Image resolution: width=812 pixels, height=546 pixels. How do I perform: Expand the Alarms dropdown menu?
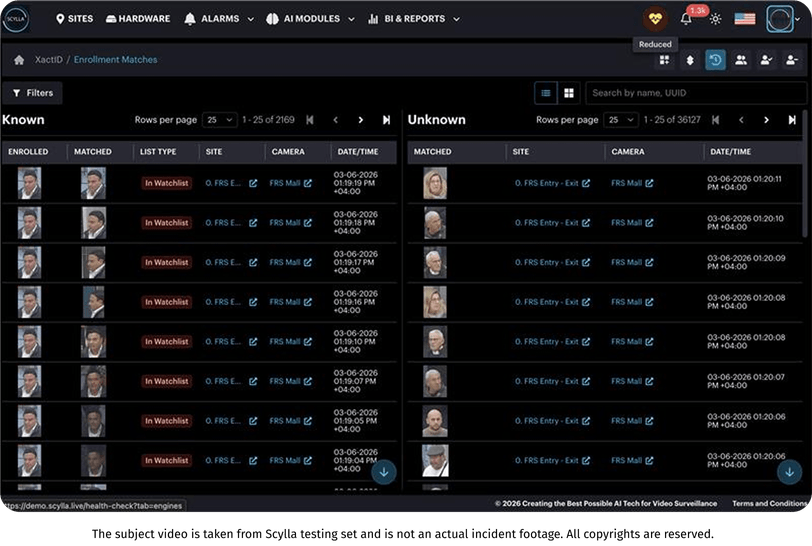click(219, 19)
